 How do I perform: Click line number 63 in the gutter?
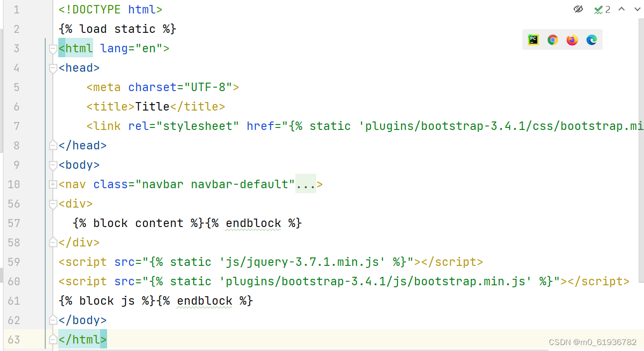tap(14, 340)
